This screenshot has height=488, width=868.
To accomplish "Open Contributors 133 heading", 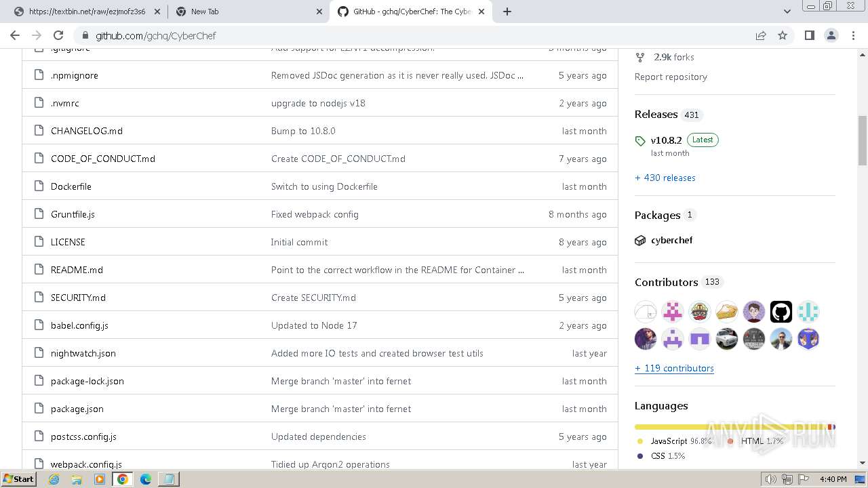I will coord(678,282).
